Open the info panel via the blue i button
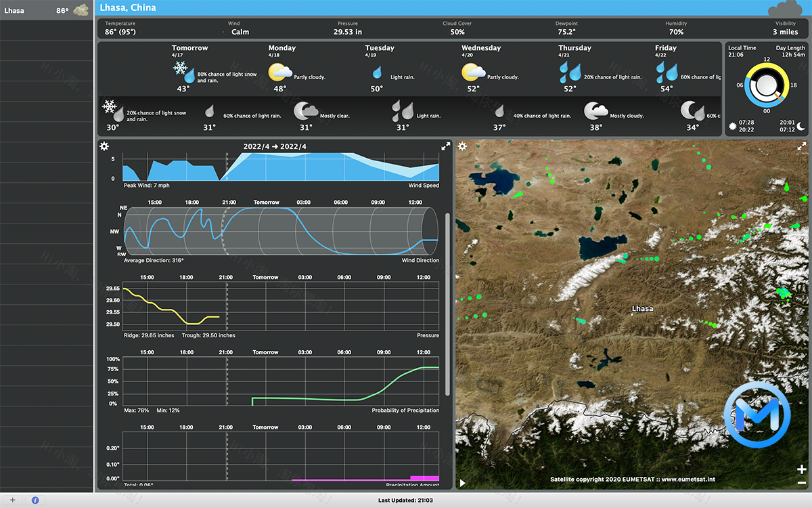 tap(35, 499)
